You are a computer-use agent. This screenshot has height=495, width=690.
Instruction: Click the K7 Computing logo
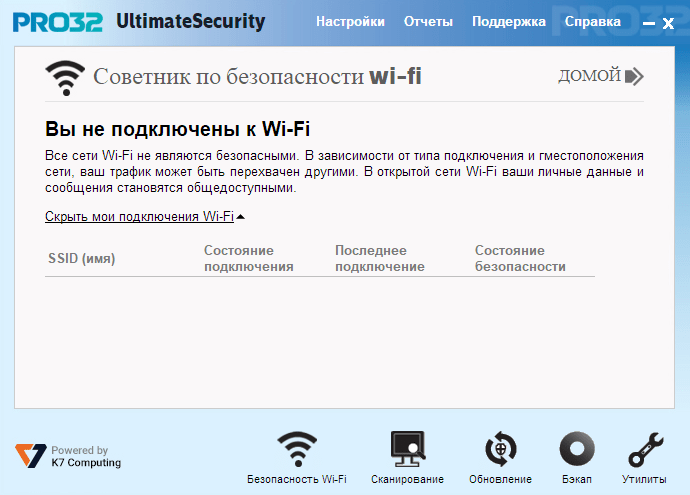(x=31, y=456)
